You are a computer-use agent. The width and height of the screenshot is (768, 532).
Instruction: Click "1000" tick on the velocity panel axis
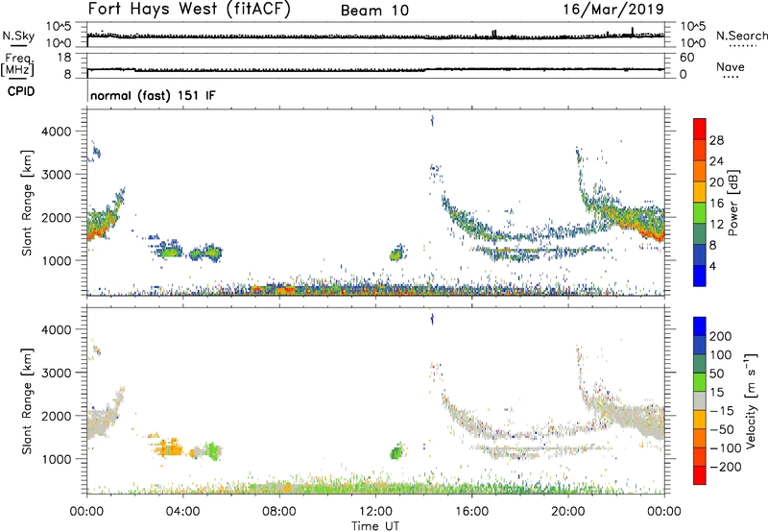click(57, 459)
